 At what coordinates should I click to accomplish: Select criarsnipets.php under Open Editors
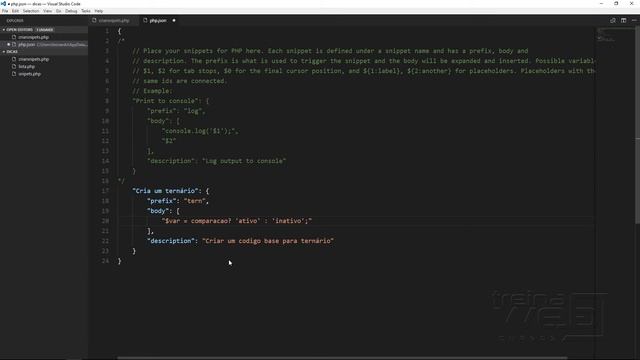[x=33, y=37]
